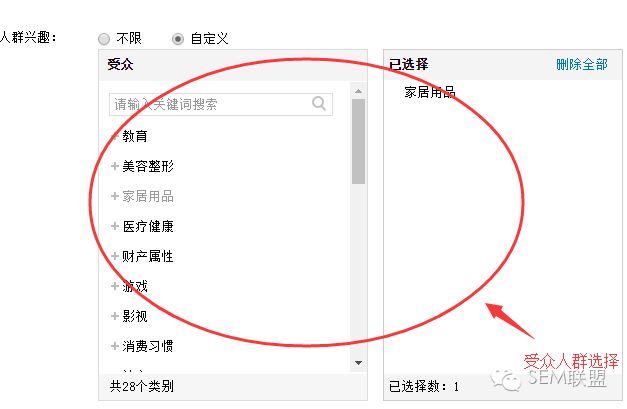The width and height of the screenshot is (627, 409).
Task: Expand the 美容整形 category plus icon
Action: coord(115,166)
